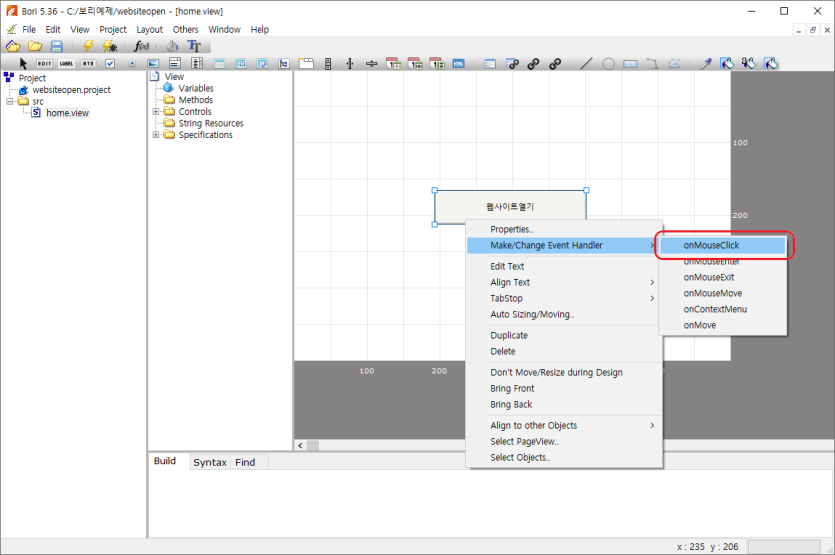
Task: Choose onMove event handler
Action: click(722, 325)
